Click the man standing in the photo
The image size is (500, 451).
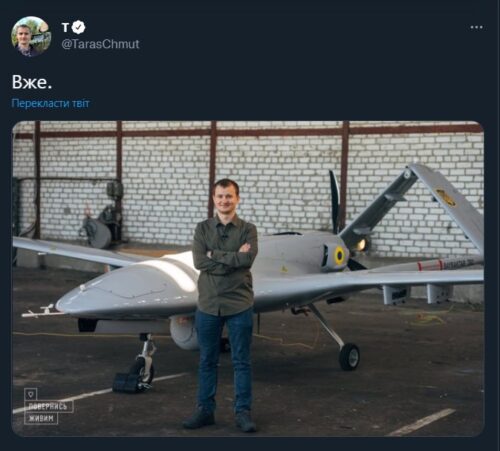click(224, 304)
